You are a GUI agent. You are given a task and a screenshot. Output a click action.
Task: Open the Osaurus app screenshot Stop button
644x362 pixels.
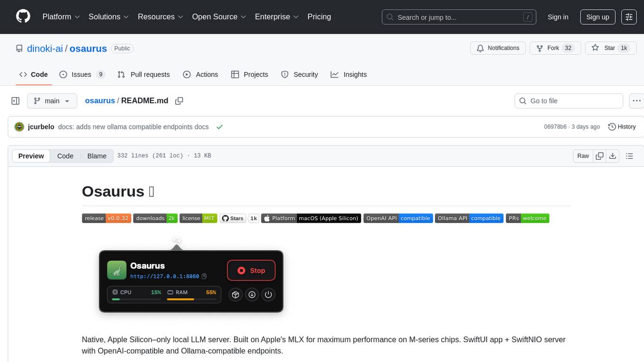251,271
